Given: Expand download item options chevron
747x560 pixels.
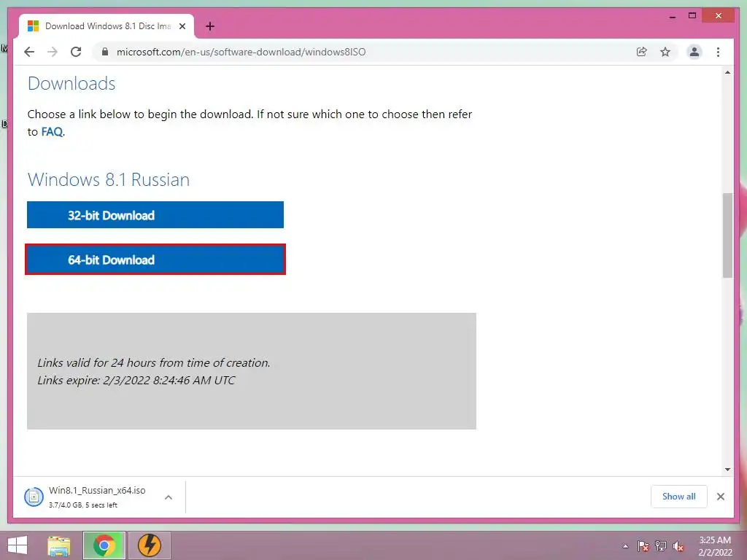Looking at the screenshot, I should [169, 497].
